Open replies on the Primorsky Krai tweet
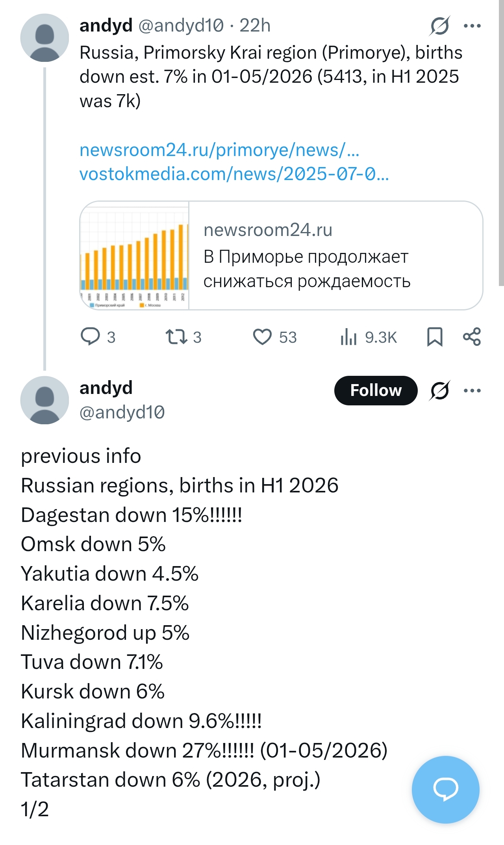Image resolution: width=504 pixels, height=845 pixels. coord(98,337)
